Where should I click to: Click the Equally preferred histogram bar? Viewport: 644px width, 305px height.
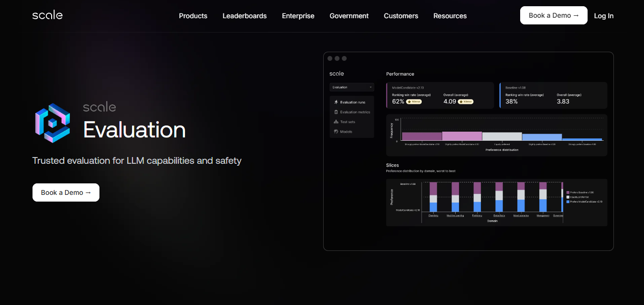pyautogui.click(x=502, y=136)
